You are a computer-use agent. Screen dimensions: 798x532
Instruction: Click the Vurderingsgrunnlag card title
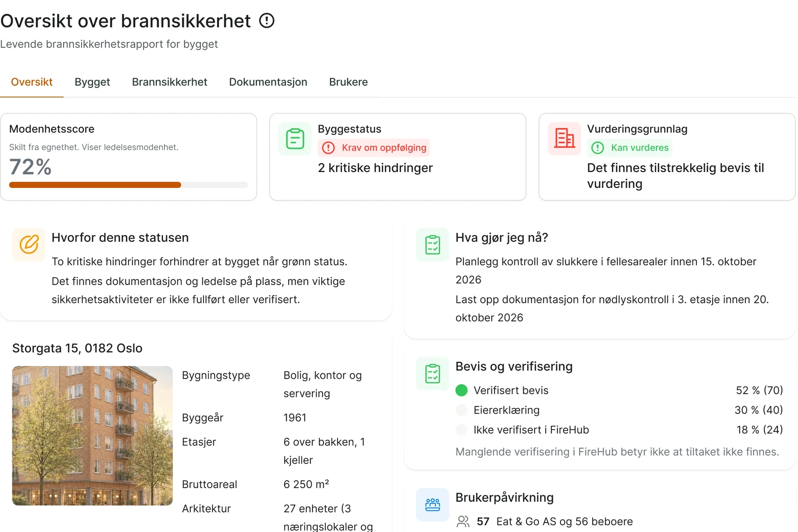pos(637,129)
